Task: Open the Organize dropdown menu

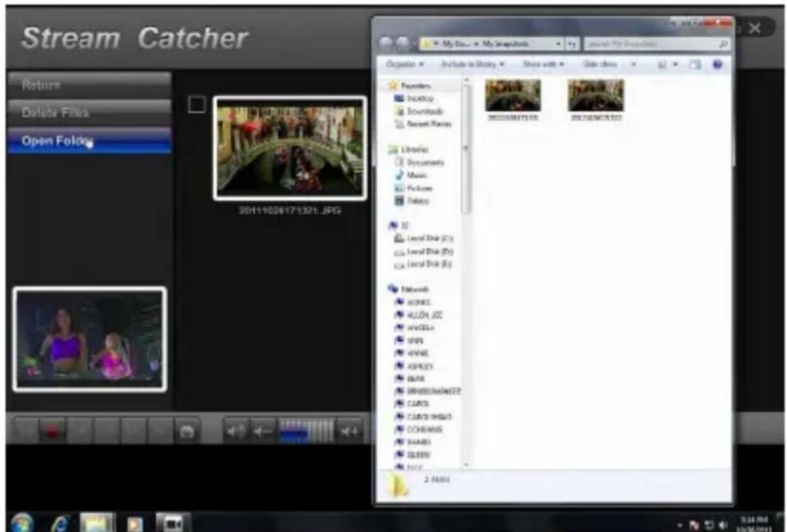Action: (406, 65)
